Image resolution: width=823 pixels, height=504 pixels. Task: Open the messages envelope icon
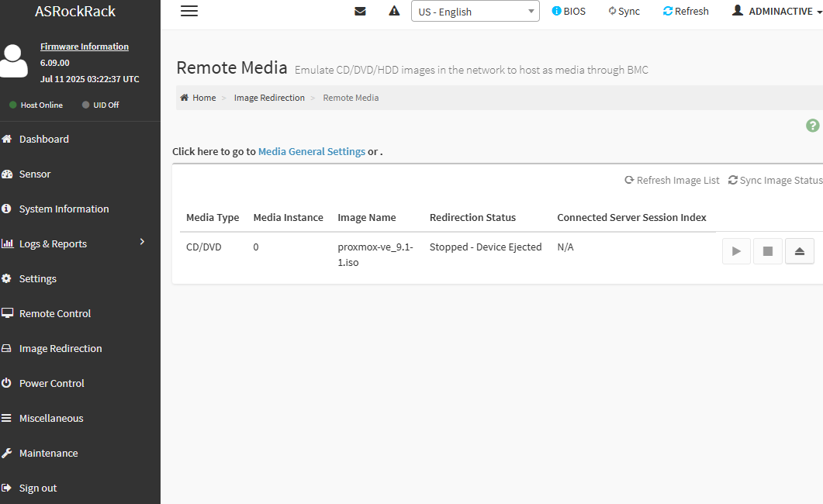360,11
